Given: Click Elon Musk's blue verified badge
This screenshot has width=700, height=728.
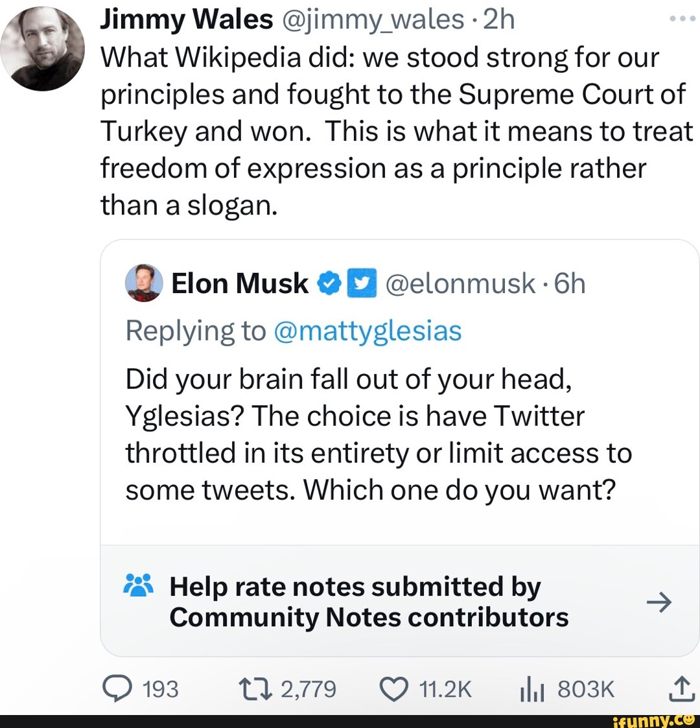Looking at the screenshot, I should [329, 283].
